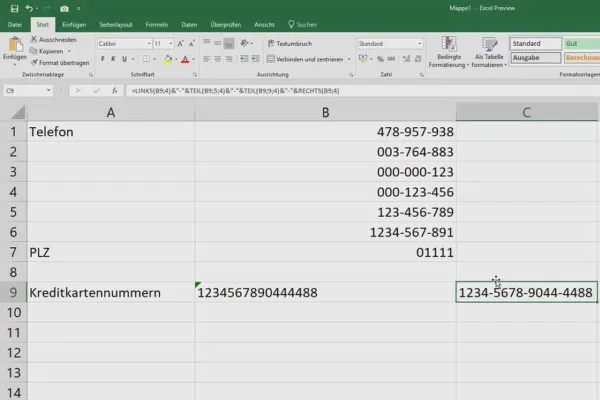Click the middle vertical align icon
Screen dimensions: 600x400
217,43
